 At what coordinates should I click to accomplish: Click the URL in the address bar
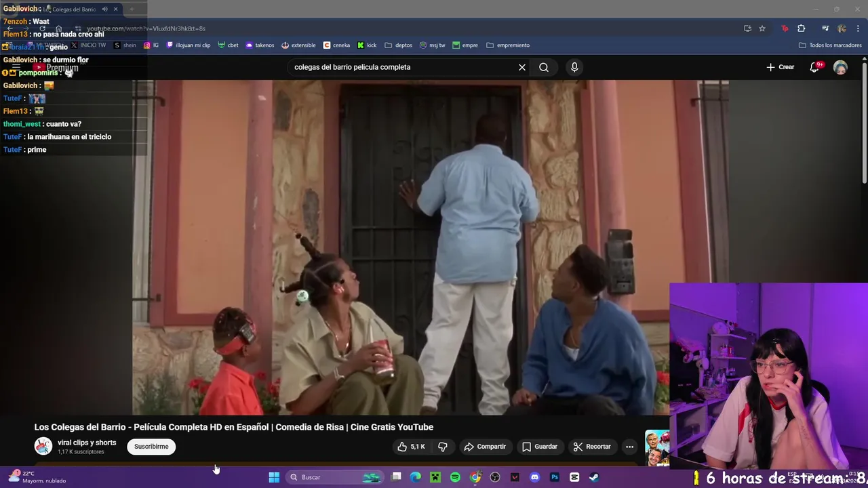146,28
